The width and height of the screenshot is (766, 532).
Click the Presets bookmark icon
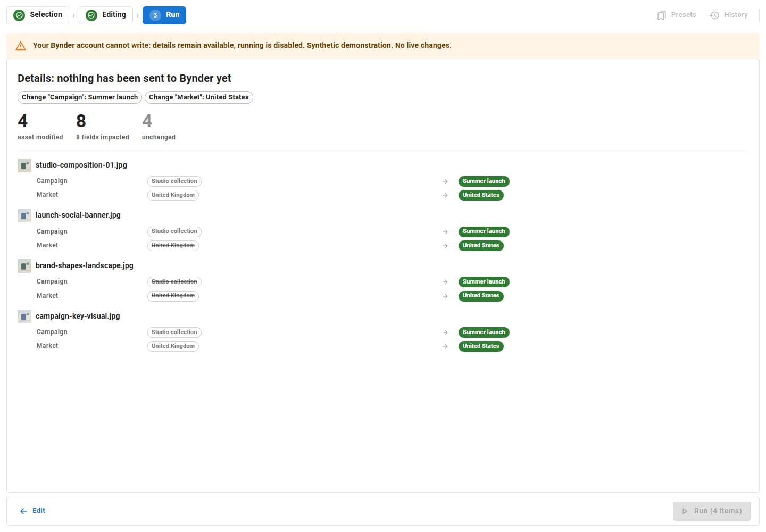(661, 15)
